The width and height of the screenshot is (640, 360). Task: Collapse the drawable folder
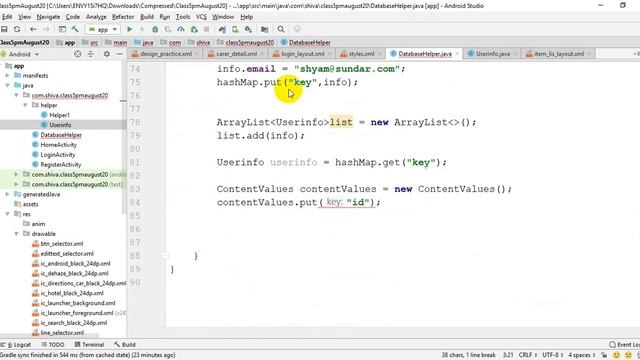(x=16, y=233)
